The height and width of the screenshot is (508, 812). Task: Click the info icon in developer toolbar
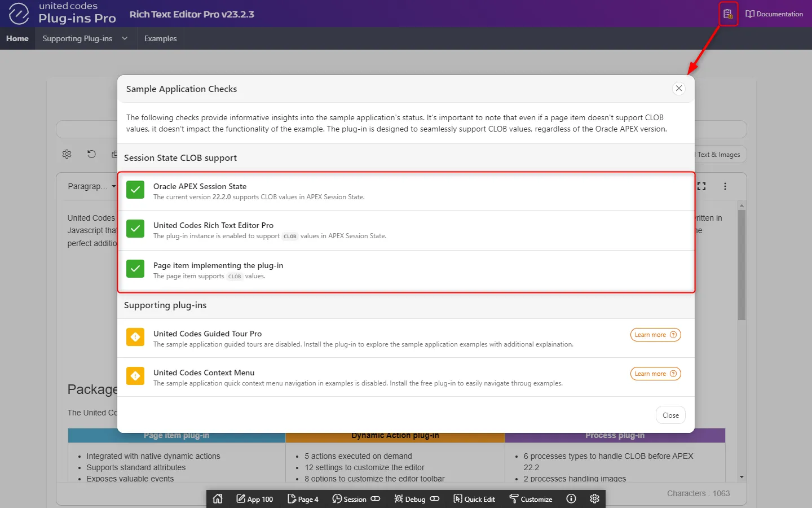tap(571, 499)
